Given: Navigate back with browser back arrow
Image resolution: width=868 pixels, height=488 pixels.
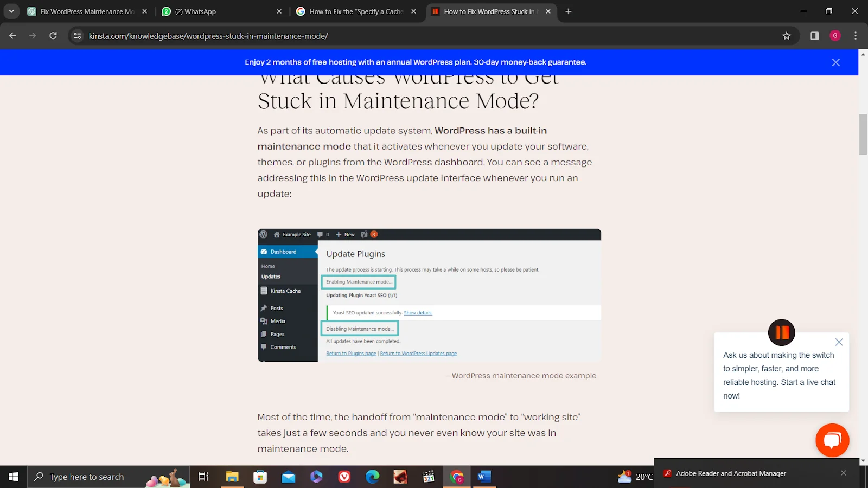Looking at the screenshot, I should [12, 36].
